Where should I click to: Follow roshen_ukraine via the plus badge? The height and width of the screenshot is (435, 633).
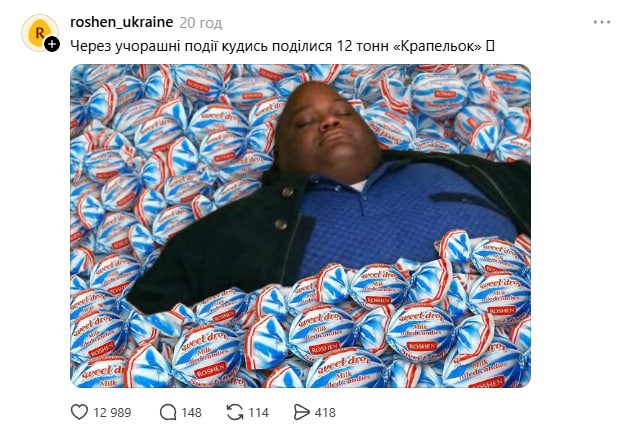pos(52,44)
